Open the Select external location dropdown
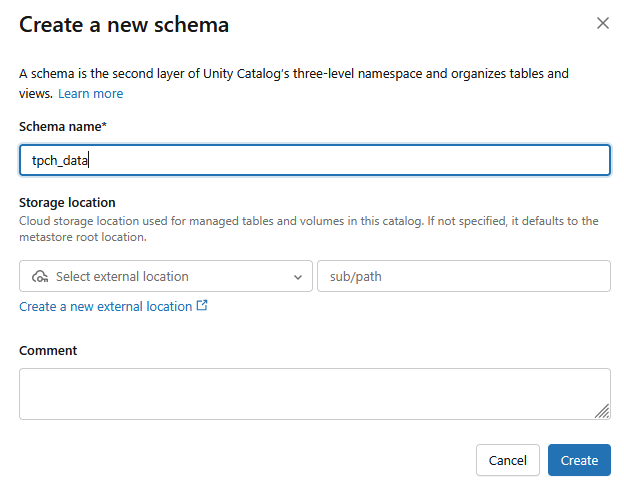 point(165,276)
